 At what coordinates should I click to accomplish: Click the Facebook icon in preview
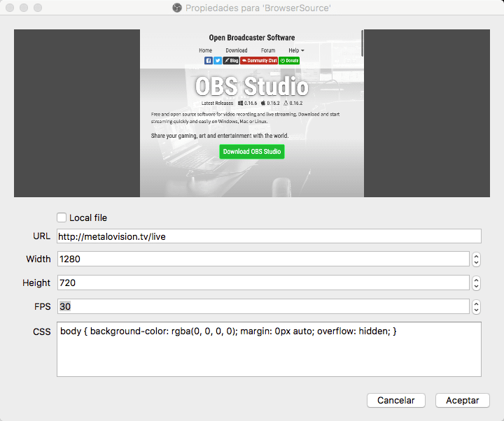coord(209,60)
